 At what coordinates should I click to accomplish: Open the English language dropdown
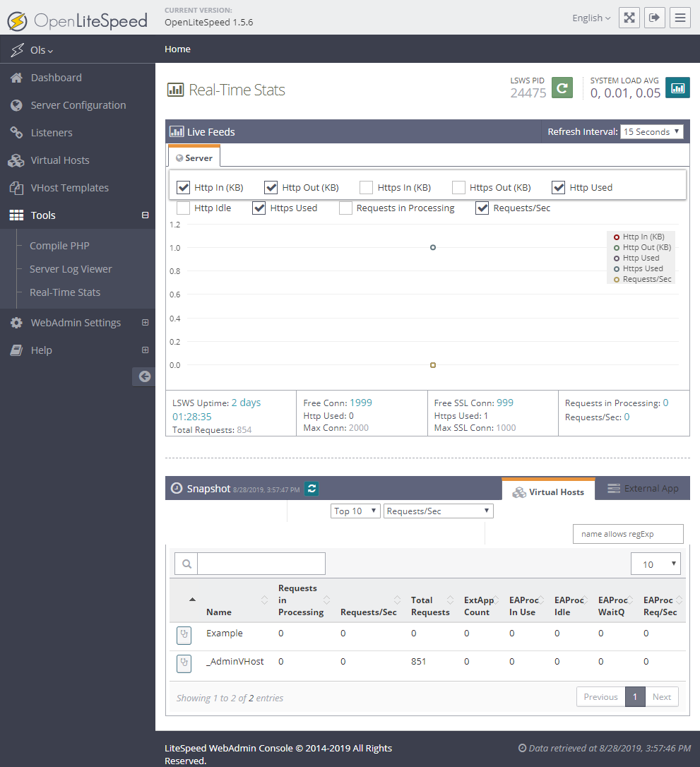tap(591, 18)
